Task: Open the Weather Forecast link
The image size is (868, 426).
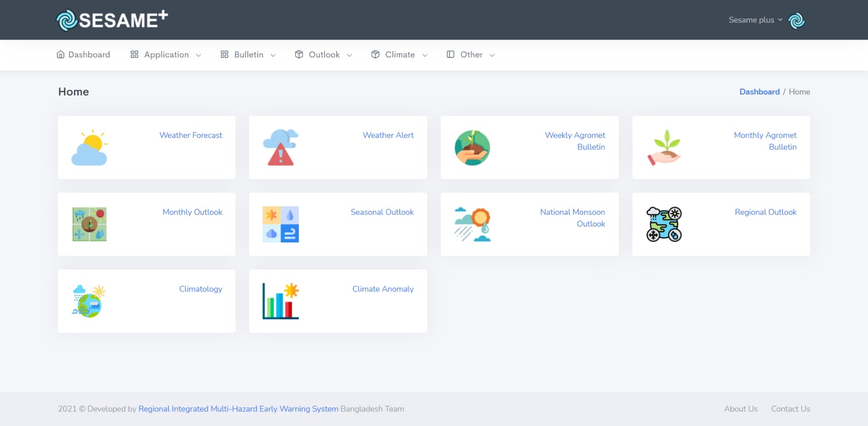Action: click(x=191, y=135)
